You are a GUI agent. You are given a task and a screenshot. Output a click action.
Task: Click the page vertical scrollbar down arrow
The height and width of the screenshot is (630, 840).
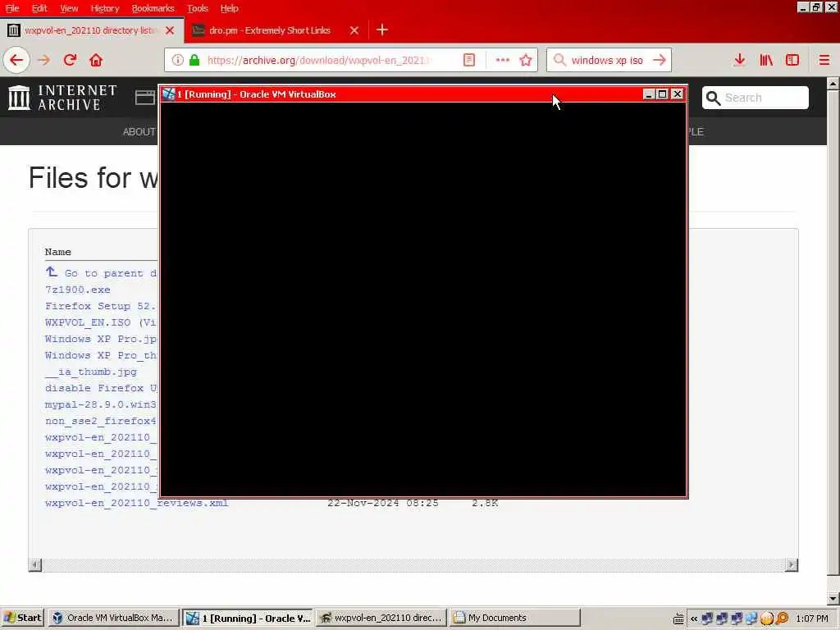[x=833, y=598]
